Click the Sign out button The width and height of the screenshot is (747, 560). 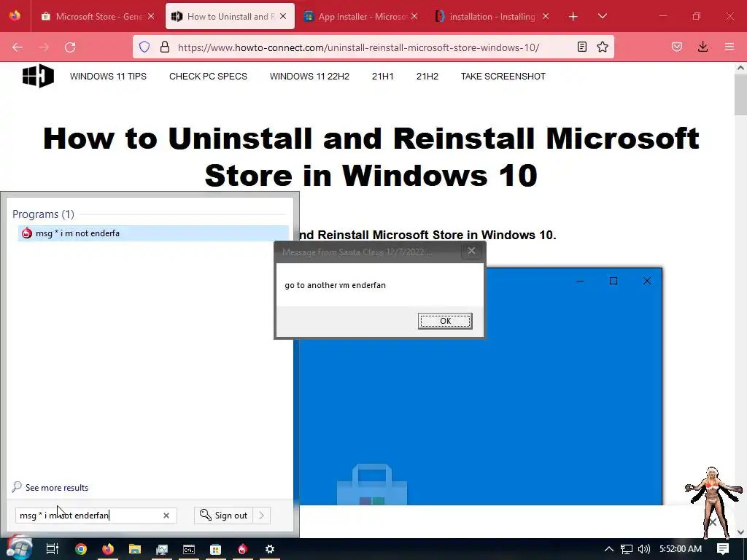click(x=223, y=516)
